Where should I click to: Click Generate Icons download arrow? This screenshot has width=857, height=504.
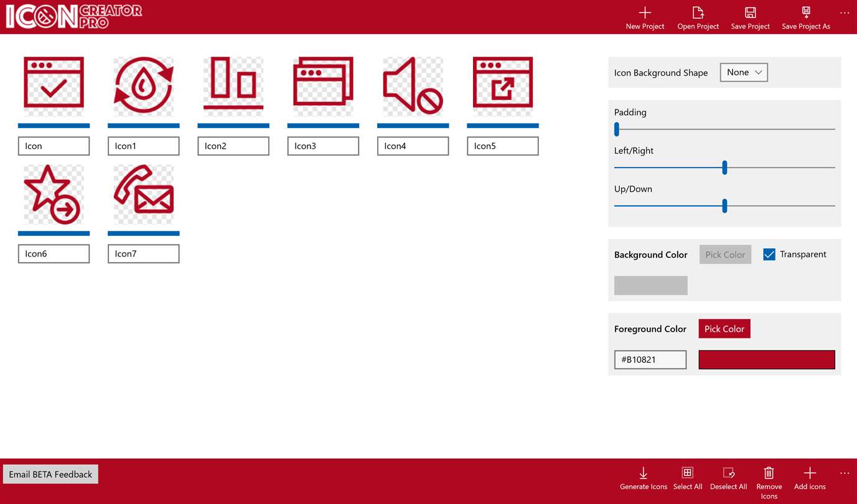644,473
